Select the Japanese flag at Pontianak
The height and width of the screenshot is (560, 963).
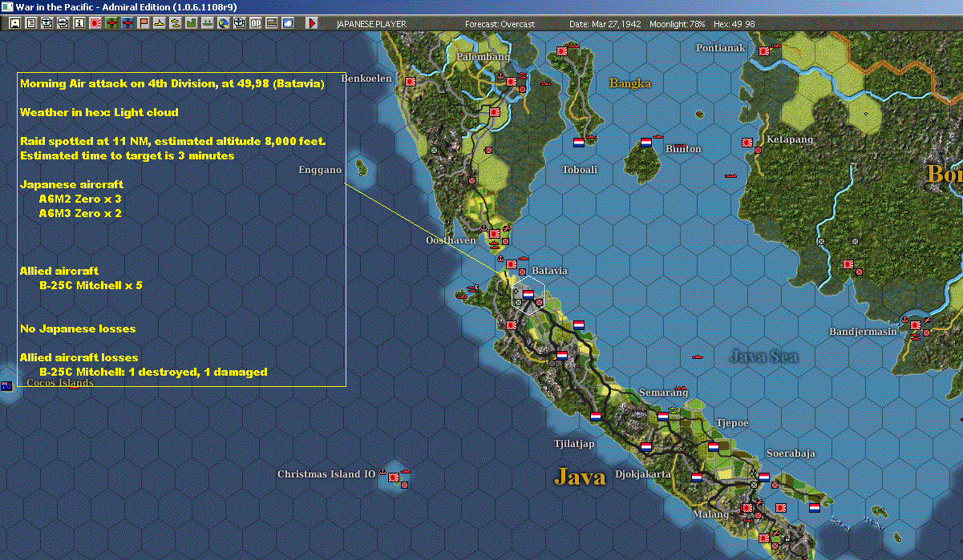pos(764,51)
